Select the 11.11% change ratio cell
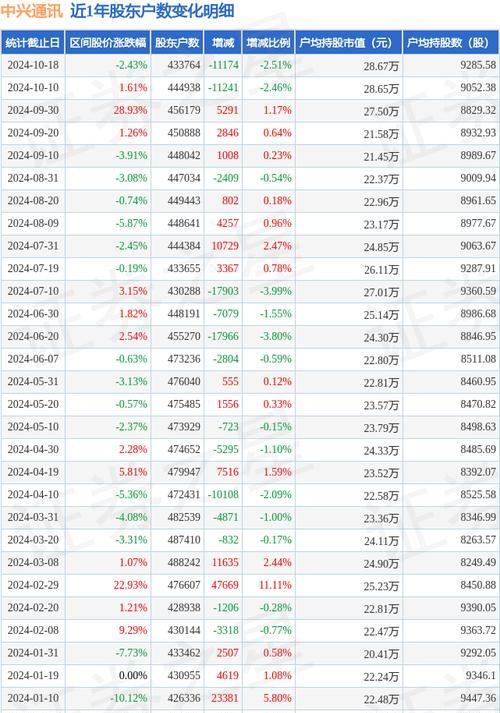This screenshot has width=500, height=713. point(275,585)
